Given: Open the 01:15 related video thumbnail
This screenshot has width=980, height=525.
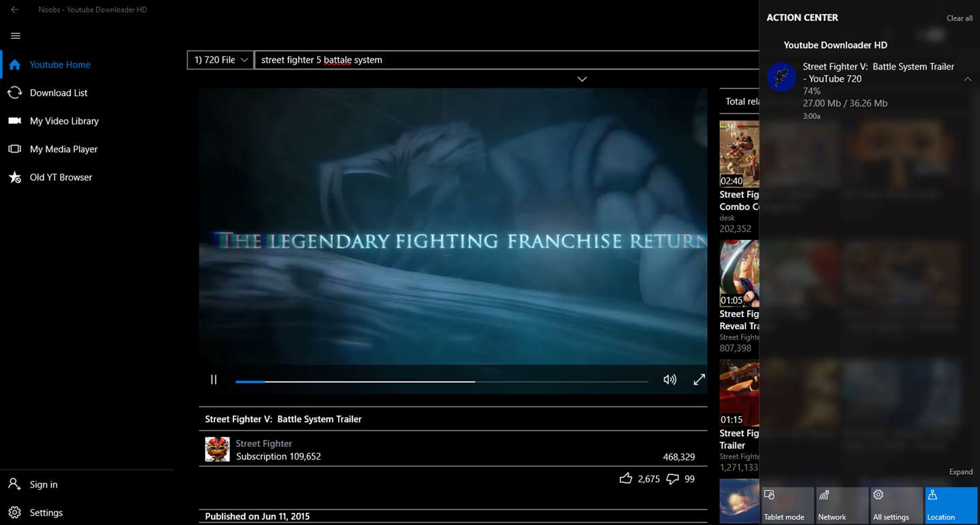Looking at the screenshot, I should coord(739,392).
